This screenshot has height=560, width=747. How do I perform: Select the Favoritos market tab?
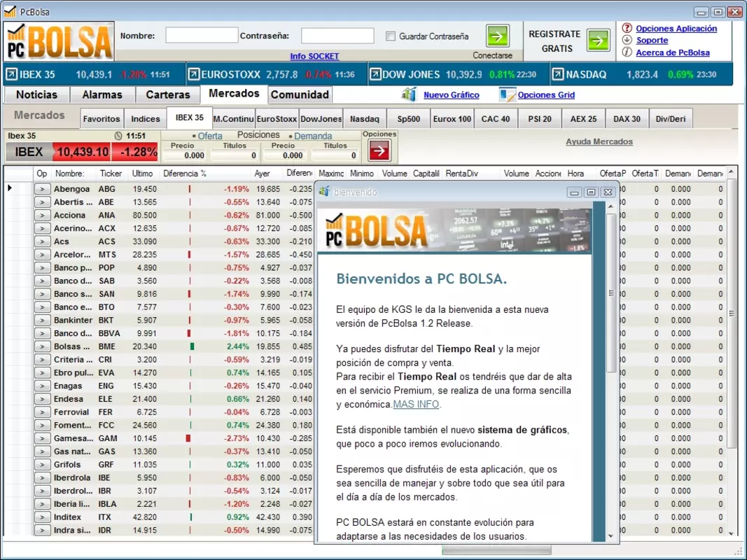[102, 119]
